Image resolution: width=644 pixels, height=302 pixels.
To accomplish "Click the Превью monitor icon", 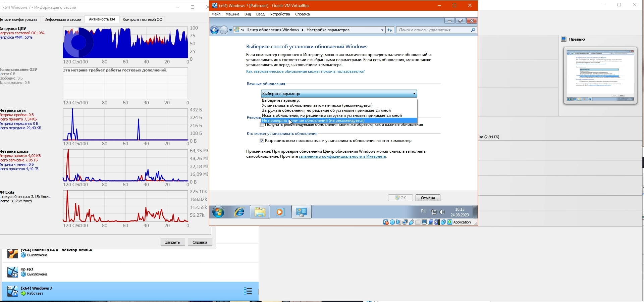I will 564,39.
